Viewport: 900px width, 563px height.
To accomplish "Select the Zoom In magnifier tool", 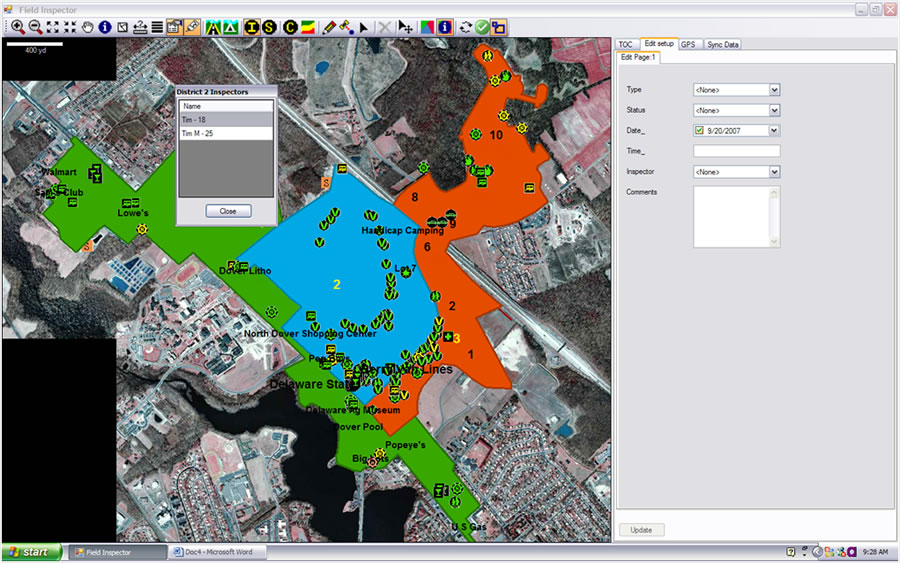I will pyautogui.click(x=18, y=27).
